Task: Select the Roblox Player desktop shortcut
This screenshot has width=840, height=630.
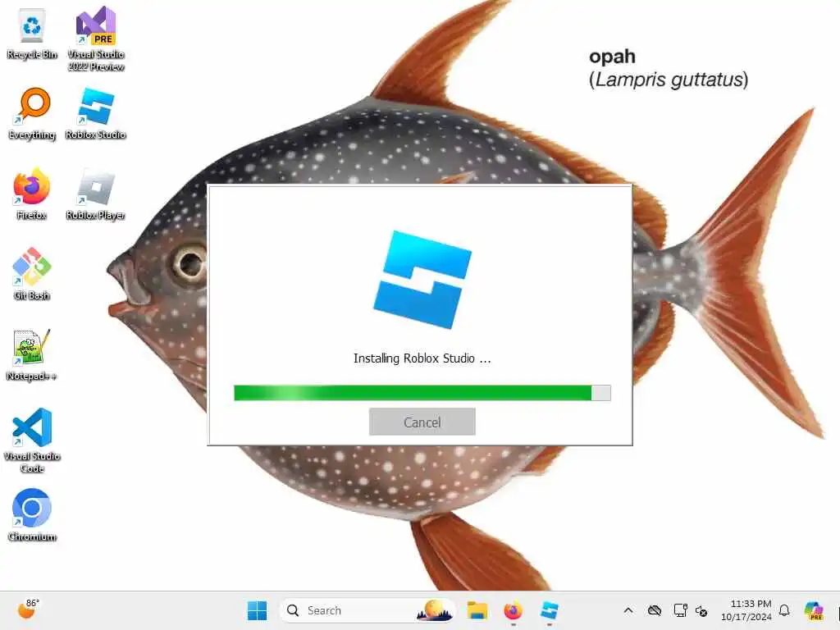Action: pyautogui.click(x=95, y=194)
